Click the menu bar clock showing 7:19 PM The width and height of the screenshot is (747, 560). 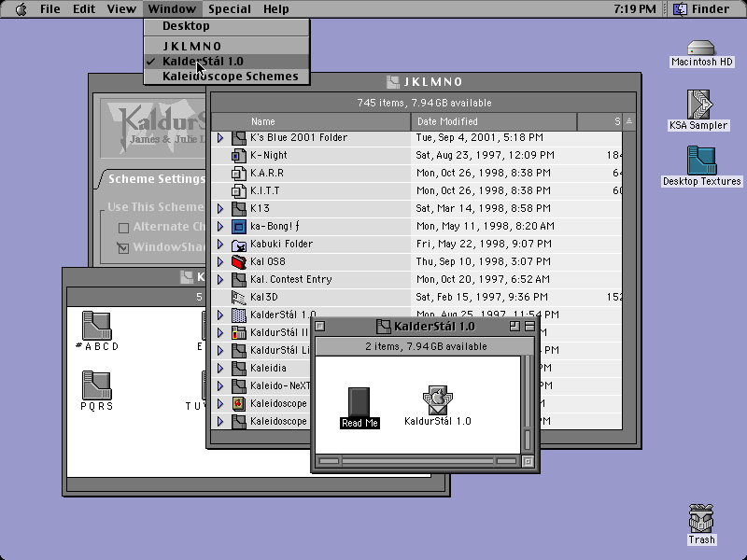point(634,9)
